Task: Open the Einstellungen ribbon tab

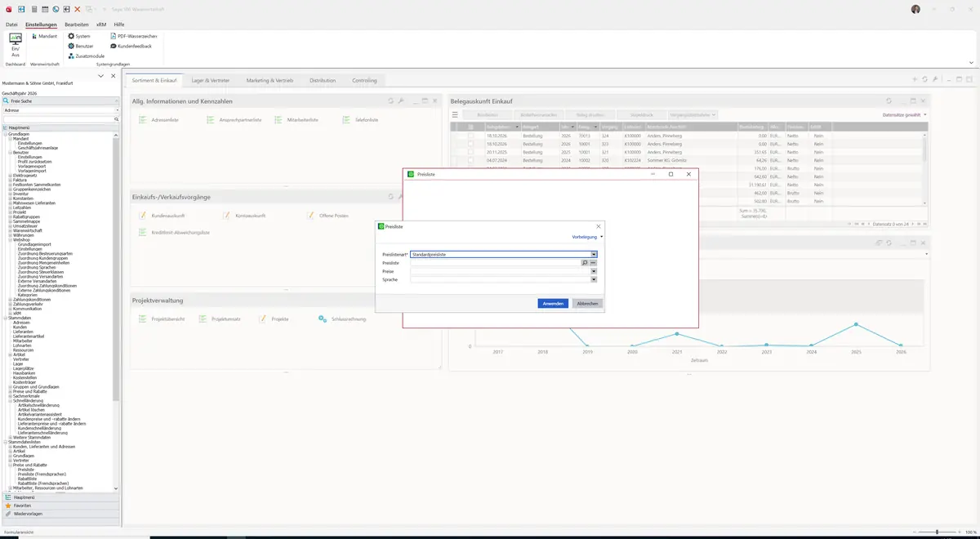Action: (41, 24)
